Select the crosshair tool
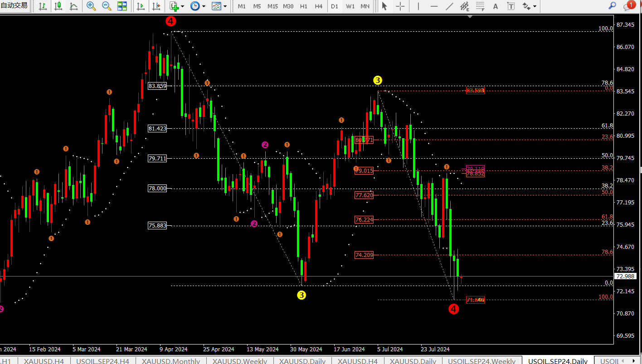 [400, 6]
